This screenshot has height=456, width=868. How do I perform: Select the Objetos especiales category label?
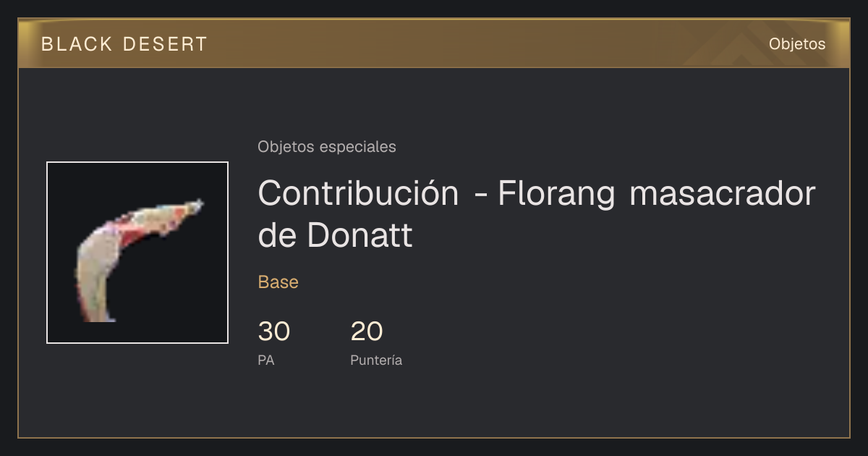point(327,147)
